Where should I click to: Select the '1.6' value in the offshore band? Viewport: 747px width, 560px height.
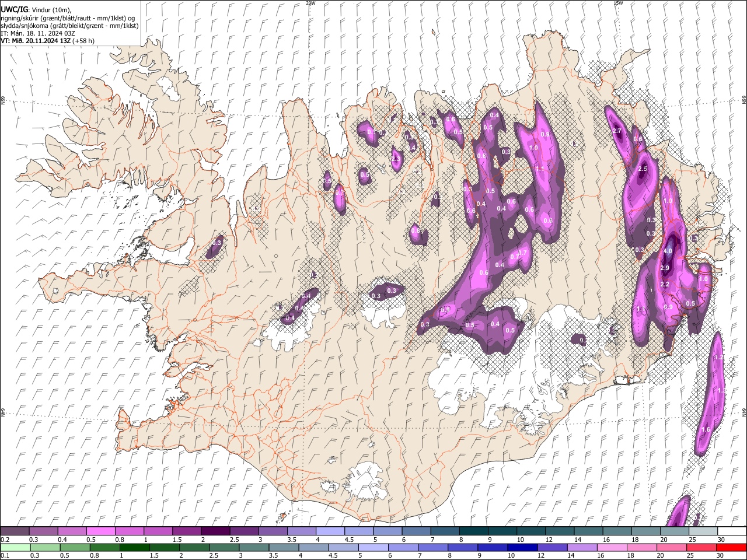[x=705, y=430]
